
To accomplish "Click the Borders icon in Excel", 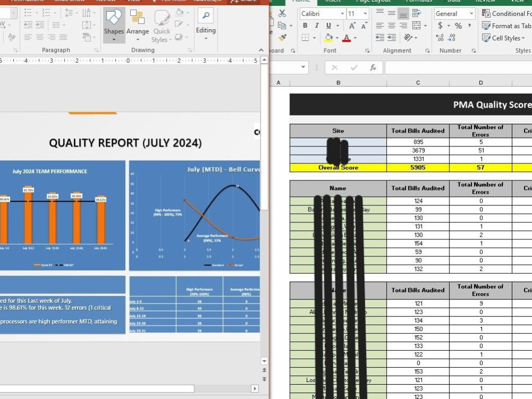I will [305, 38].
